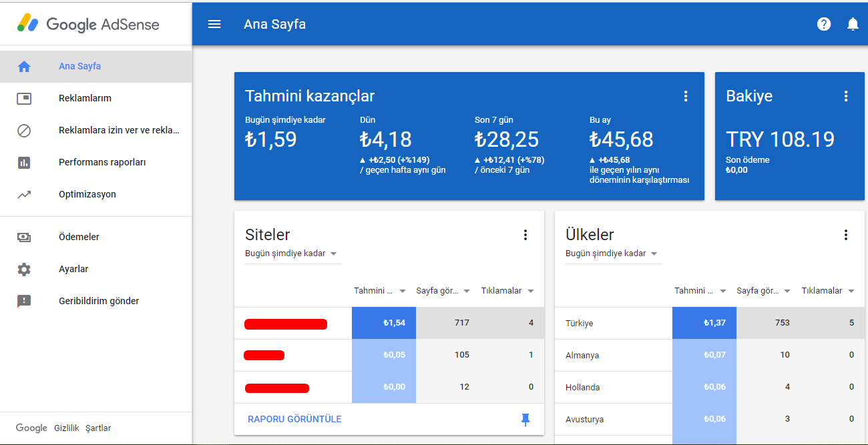Click the Siteler card title
The image size is (868, 445).
tap(268, 235)
